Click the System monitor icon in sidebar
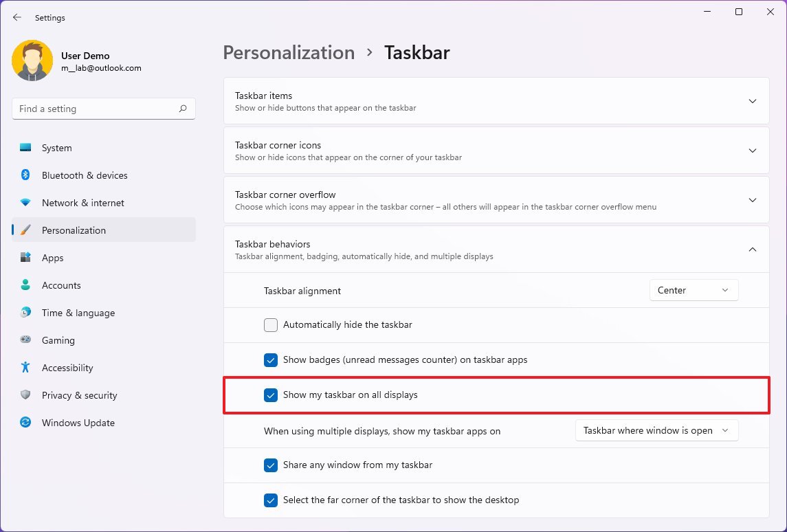The image size is (787, 532). pyautogui.click(x=25, y=148)
